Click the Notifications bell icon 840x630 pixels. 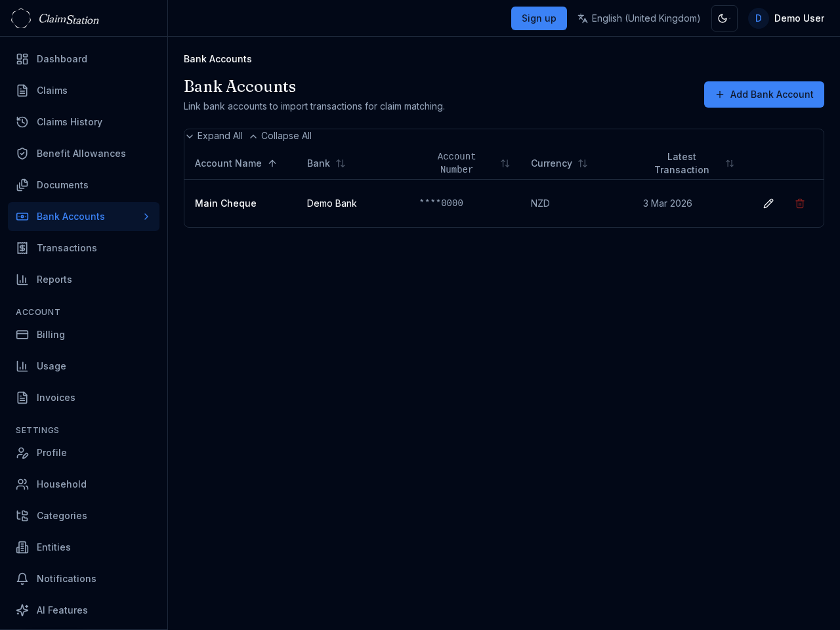[x=22, y=579]
